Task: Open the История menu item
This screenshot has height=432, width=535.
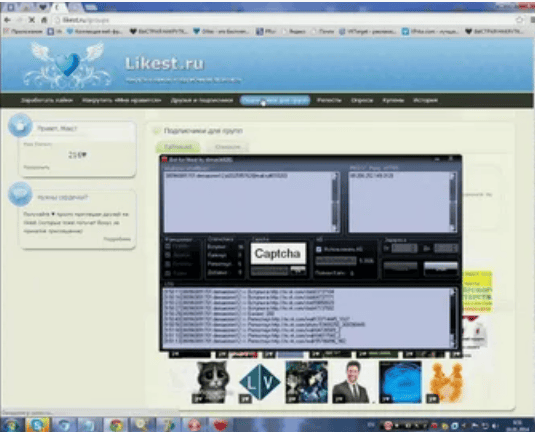Action: coord(425,100)
